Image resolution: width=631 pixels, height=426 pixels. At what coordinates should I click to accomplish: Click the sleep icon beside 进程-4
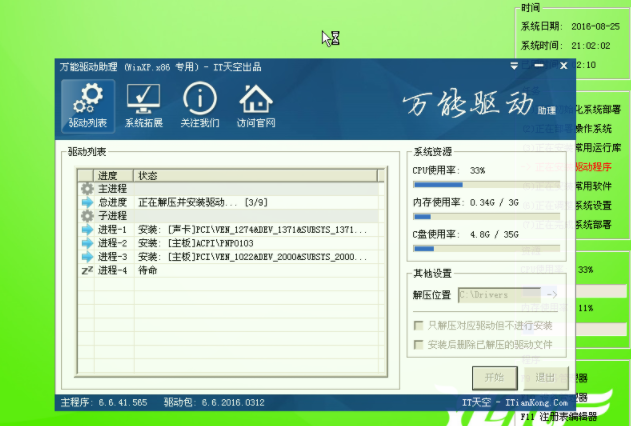tap(87, 270)
